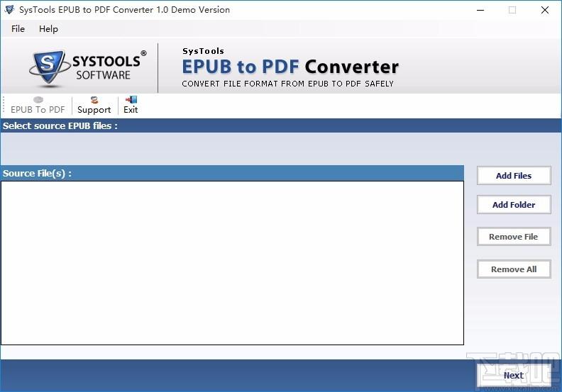Image resolution: width=562 pixels, height=392 pixels.
Task: Click the Add Folder button
Action: 514,204
